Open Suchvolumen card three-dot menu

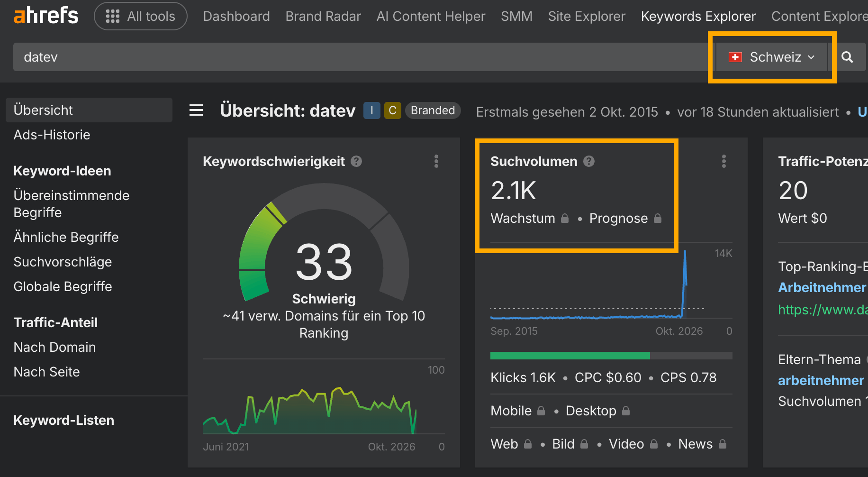[724, 161]
